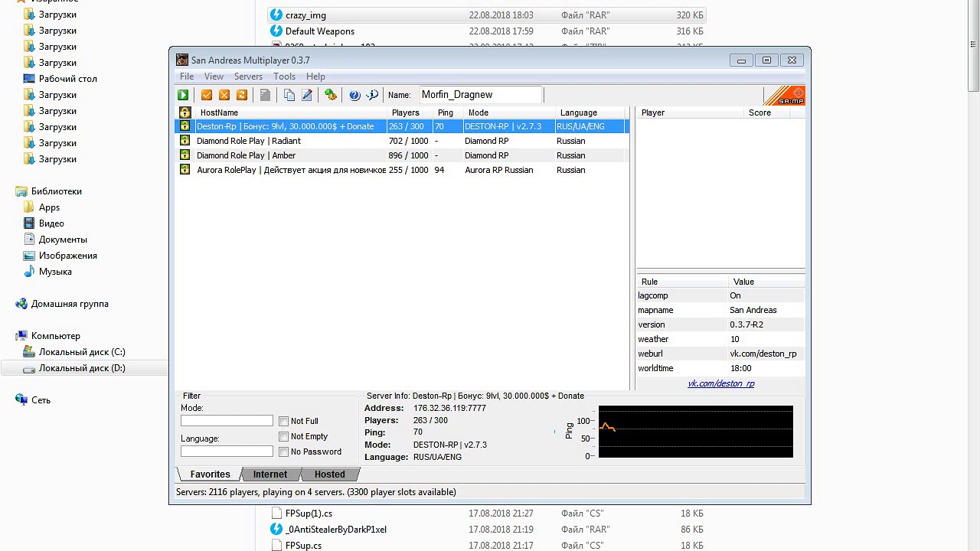Click the Add Server orange checkmark icon
This screenshot has width=980, height=551.
point(207,95)
